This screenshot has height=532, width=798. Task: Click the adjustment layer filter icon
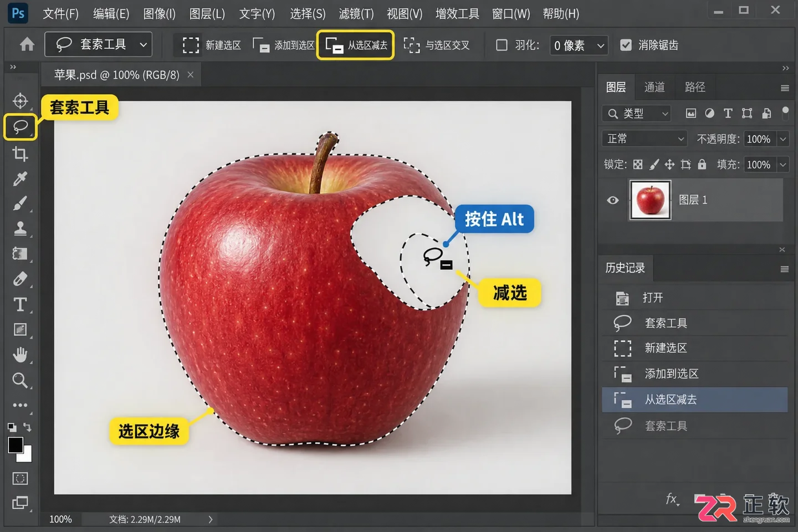click(710, 114)
